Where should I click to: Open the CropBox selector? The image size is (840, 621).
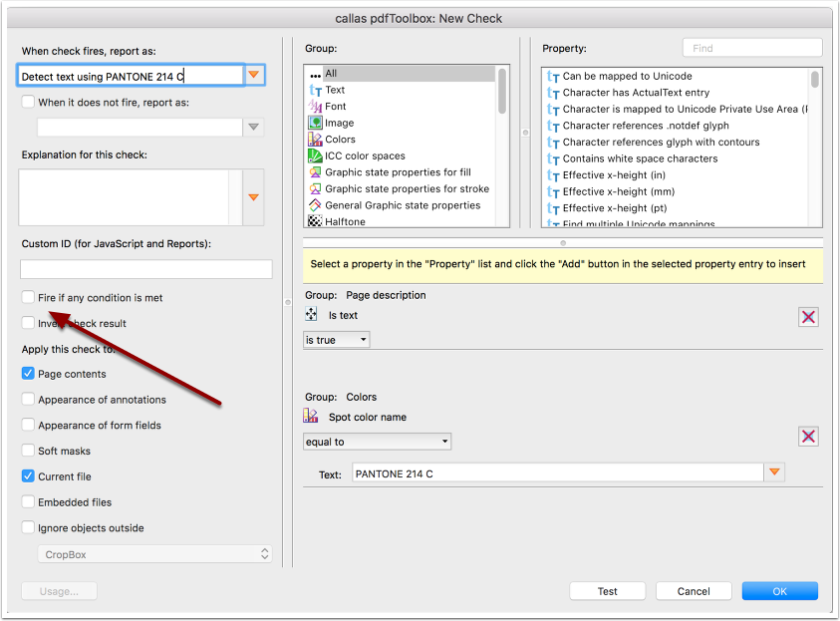(x=154, y=554)
